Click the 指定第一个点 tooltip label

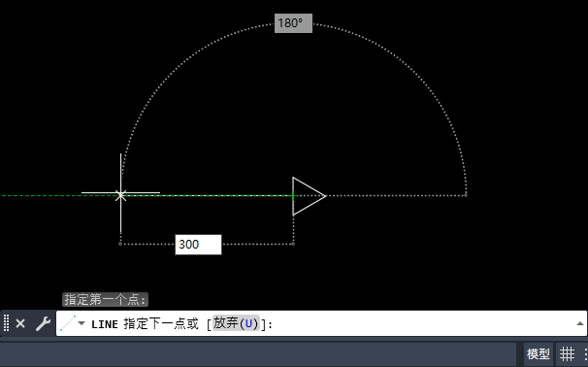[106, 299]
